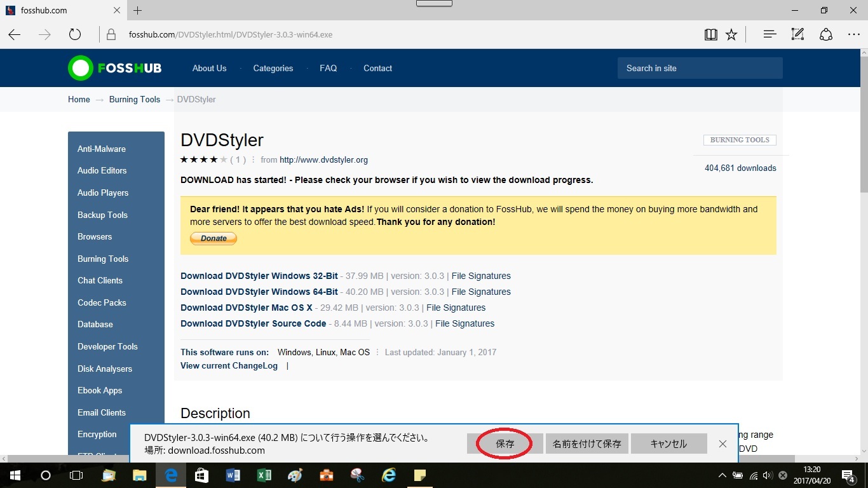Open Edge reading view icon
868x488 pixels.
711,35
